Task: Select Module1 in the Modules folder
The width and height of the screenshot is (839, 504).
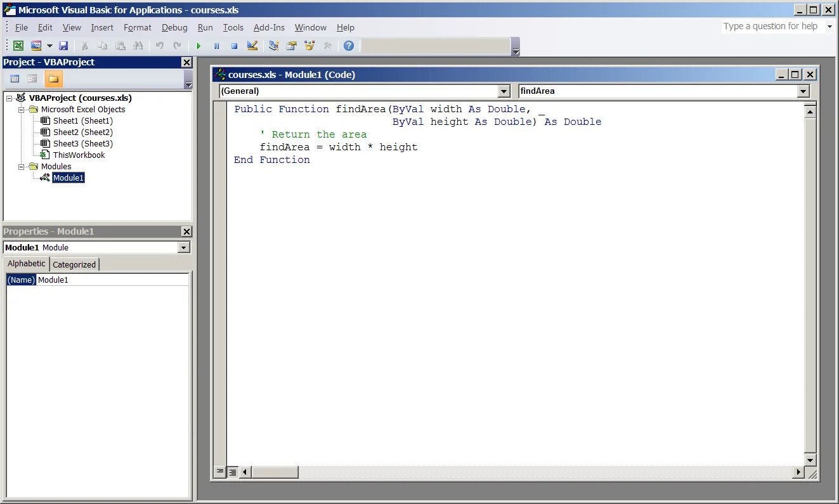Action: pyautogui.click(x=68, y=178)
